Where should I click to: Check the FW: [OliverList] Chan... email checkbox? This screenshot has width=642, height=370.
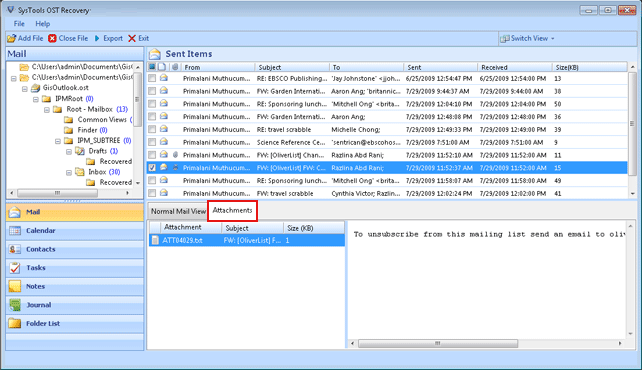click(x=152, y=155)
